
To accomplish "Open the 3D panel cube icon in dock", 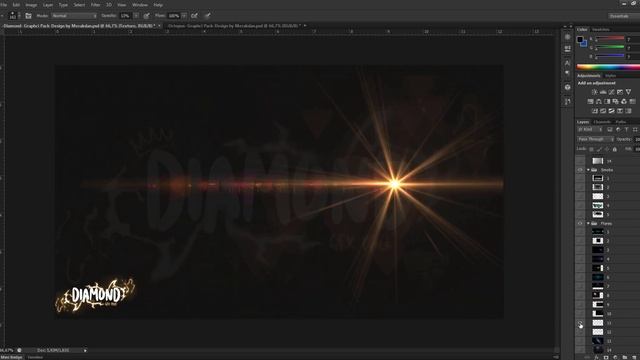I will (x=567, y=87).
